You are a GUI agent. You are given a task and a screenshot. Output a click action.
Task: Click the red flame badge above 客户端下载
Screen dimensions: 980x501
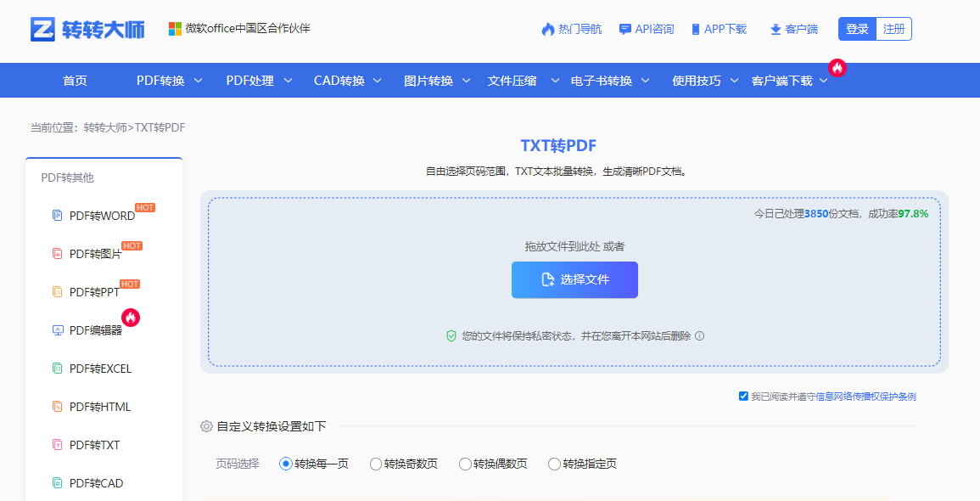click(x=837, y=68)
